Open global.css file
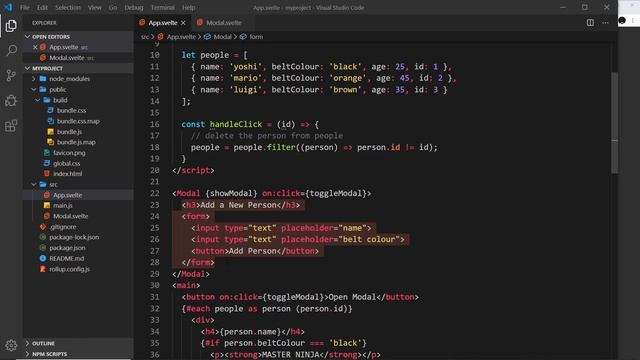The image size is (640, 360). click(67, 164)
